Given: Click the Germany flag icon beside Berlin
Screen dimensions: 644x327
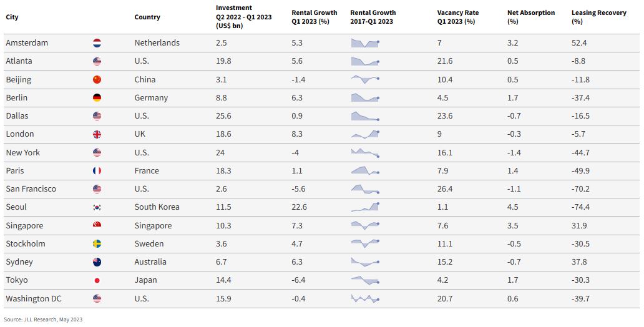Looking at the screenshot, I should pos(97,98).
